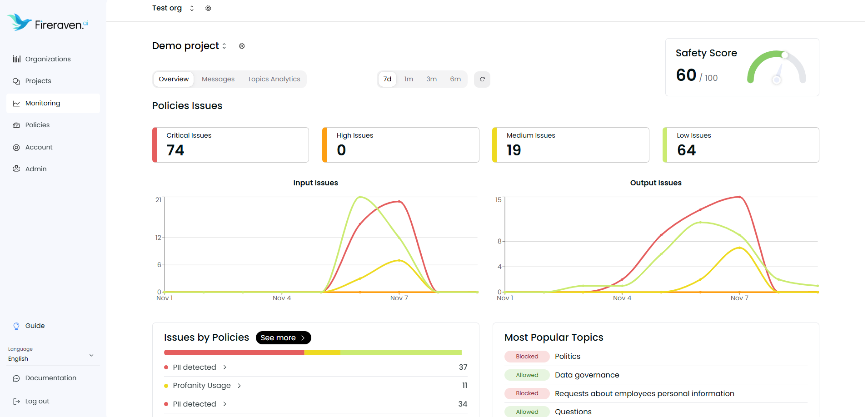Open the Topics Analytics tab
The width and height of the screenshot is (868, 417).
[274, 79]
